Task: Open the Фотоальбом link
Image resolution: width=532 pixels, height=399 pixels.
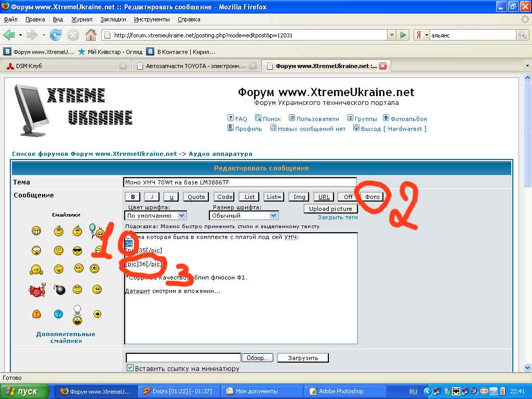Action: pyautogui.click(x=408, y=119)
